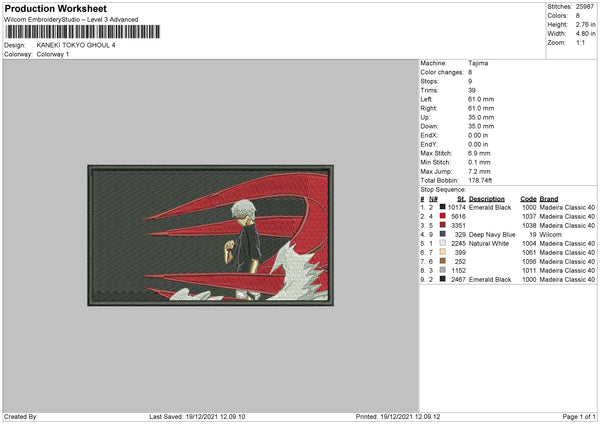
Task: Click the Description column header
Action: point(486,199)
